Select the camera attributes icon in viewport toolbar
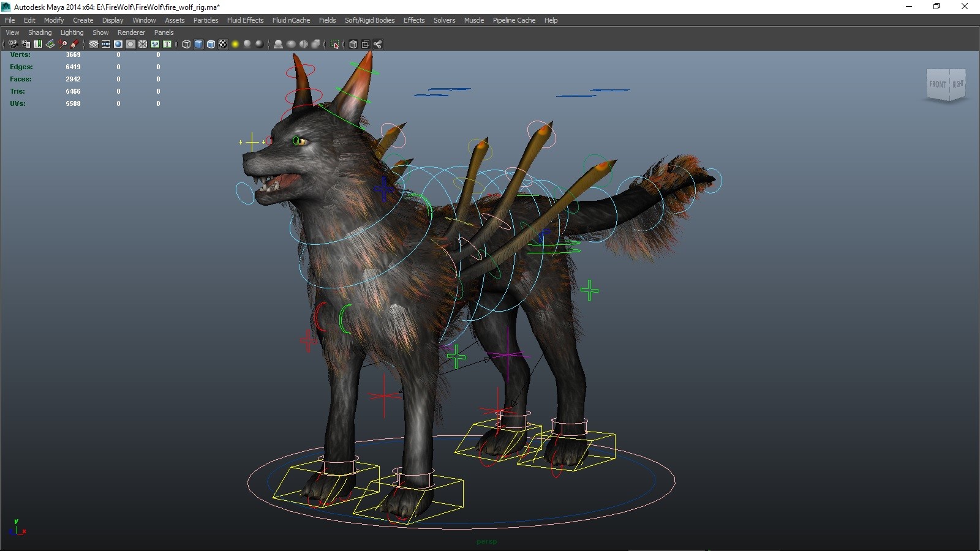Viewport: 980px width, 551px height. [x=24, y=44]
